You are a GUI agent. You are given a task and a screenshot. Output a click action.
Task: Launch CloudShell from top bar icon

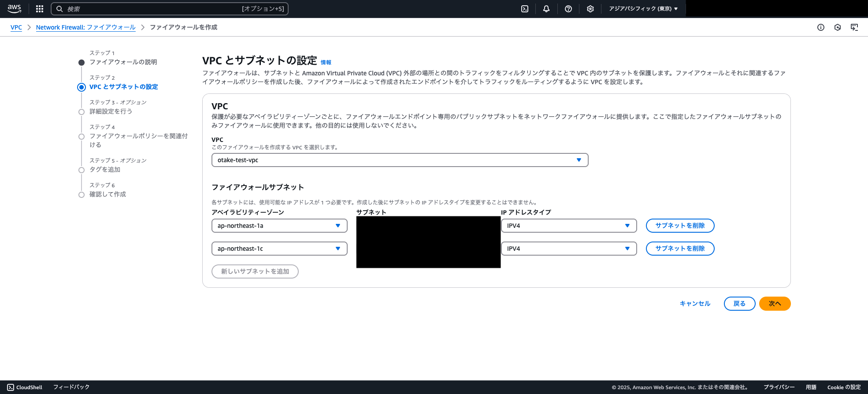(525, 9)
